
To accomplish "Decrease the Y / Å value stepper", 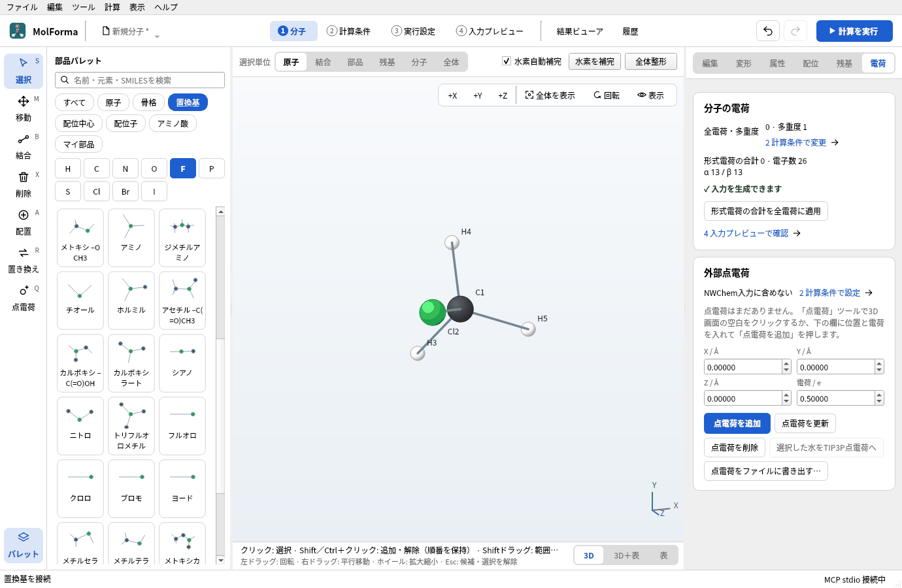I will (x=879, y=370).
